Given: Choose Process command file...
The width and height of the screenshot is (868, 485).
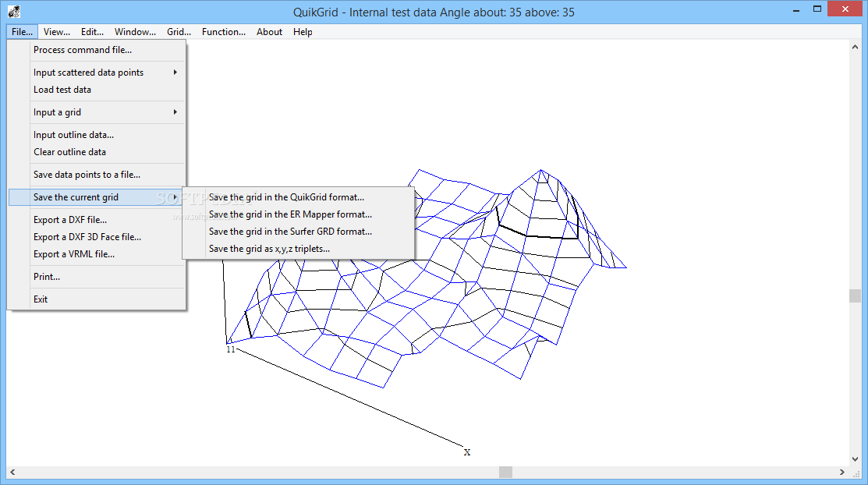Looking at the screenshot, I should pyautogui.click(x=97, y=50).
